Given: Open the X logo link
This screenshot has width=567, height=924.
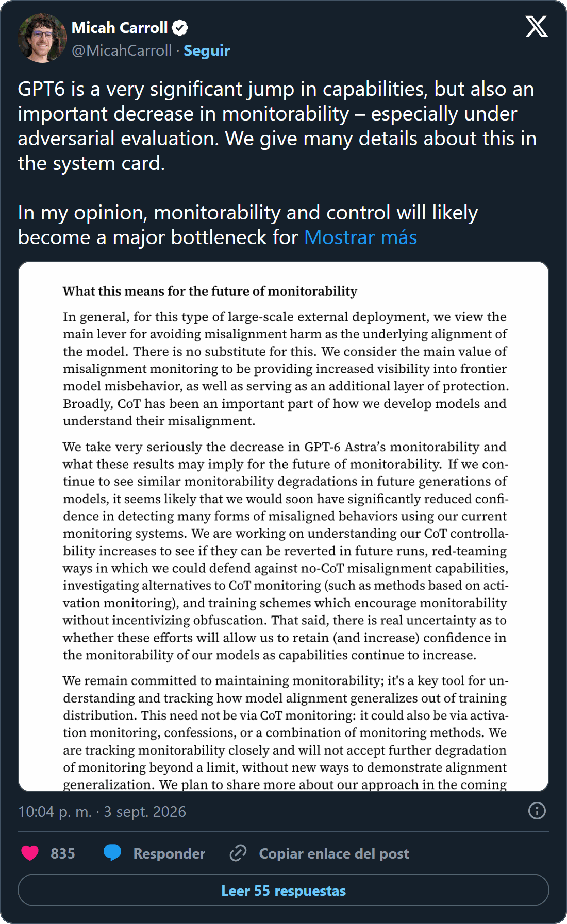Looking at the screenshot, I should pos(537,26).
